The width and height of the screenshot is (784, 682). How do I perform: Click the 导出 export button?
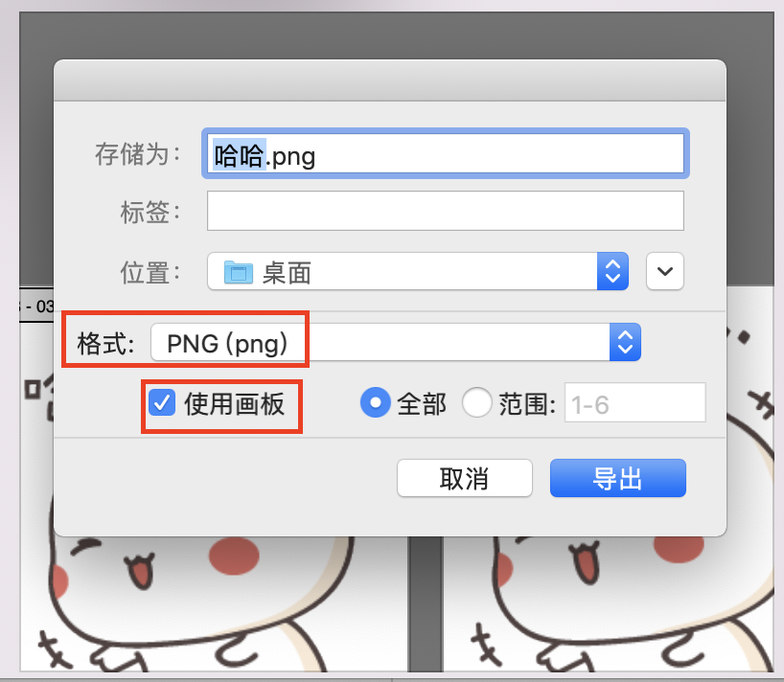[618, 478]
